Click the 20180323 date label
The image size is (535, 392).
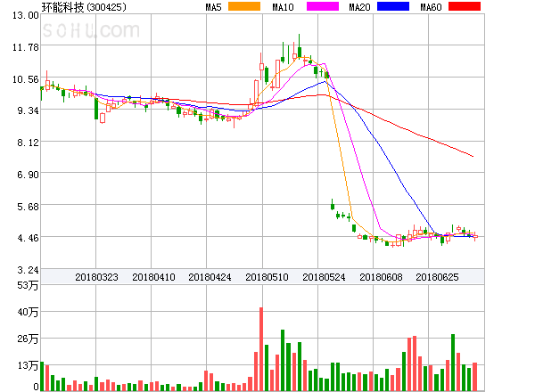(x=96, y=277)
